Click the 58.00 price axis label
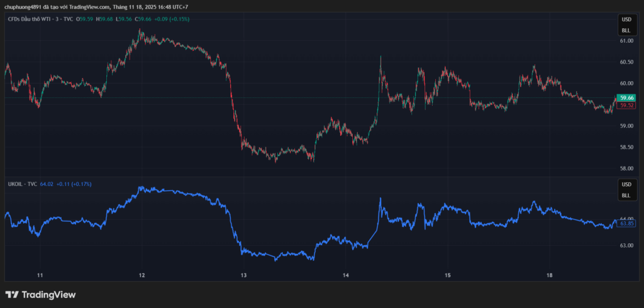Image resolution: width=644 pixels, height=308 pixels. pyautogui.click(x=626, y=168)
